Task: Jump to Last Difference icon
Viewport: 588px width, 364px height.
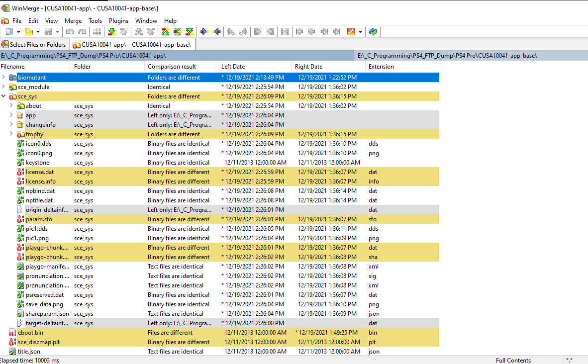Action: [190, 32]
